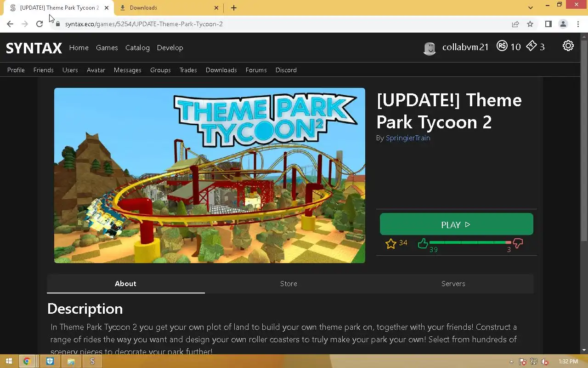
Task: Close the Theme Park Tycoon 2 tab
Action: pyautogui.click(x=107, y=8)
